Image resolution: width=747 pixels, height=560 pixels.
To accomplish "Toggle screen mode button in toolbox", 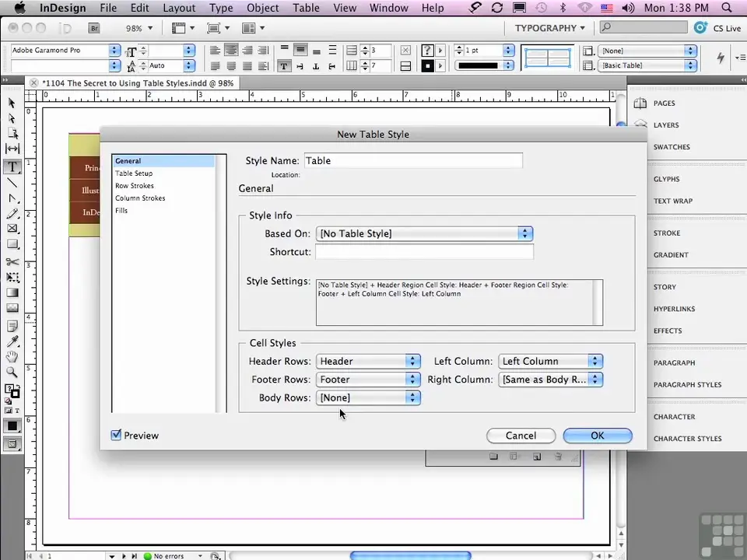I will point(12,444).
